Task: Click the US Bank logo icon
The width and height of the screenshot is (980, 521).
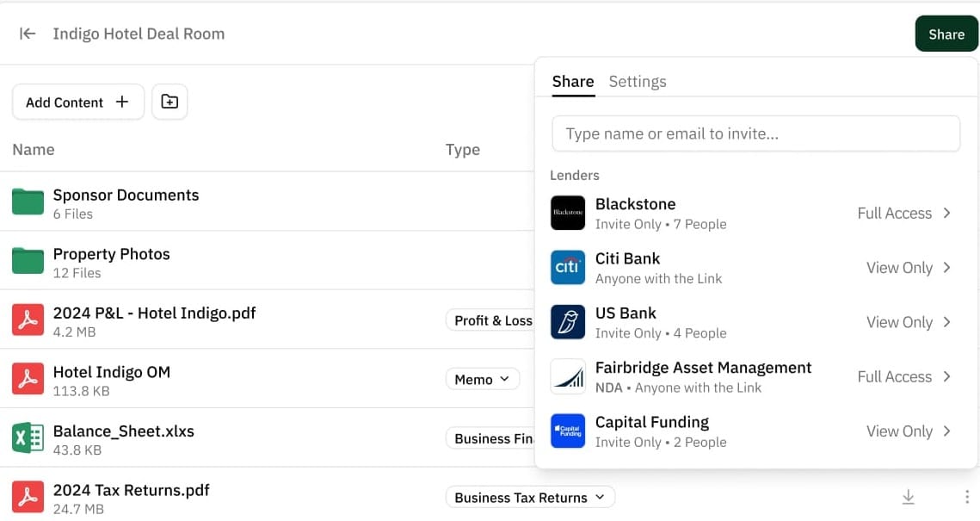Action: pos(568,322)
